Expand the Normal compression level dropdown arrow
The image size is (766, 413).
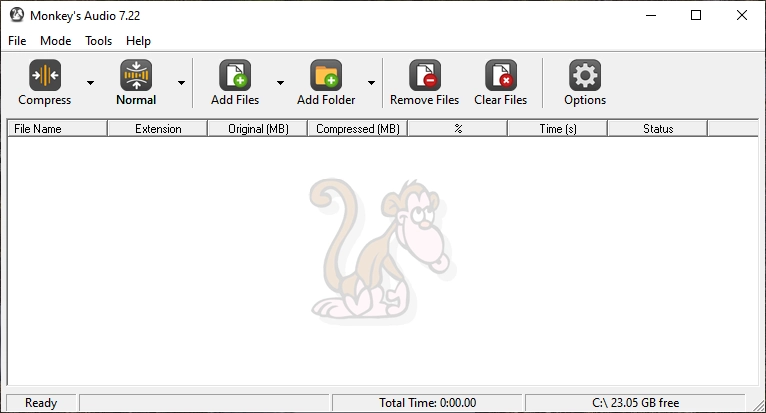click(x=181, y=83)
